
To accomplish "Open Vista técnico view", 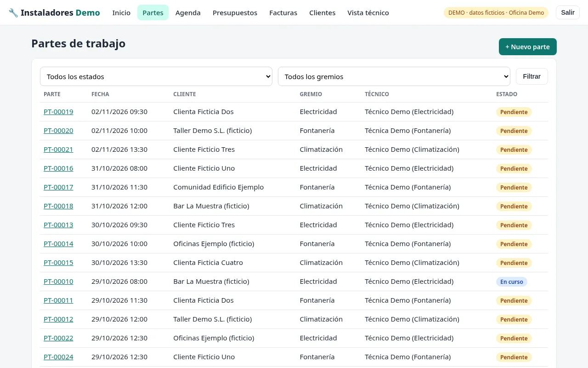I will pyautogui.click(x=368, y=13).
